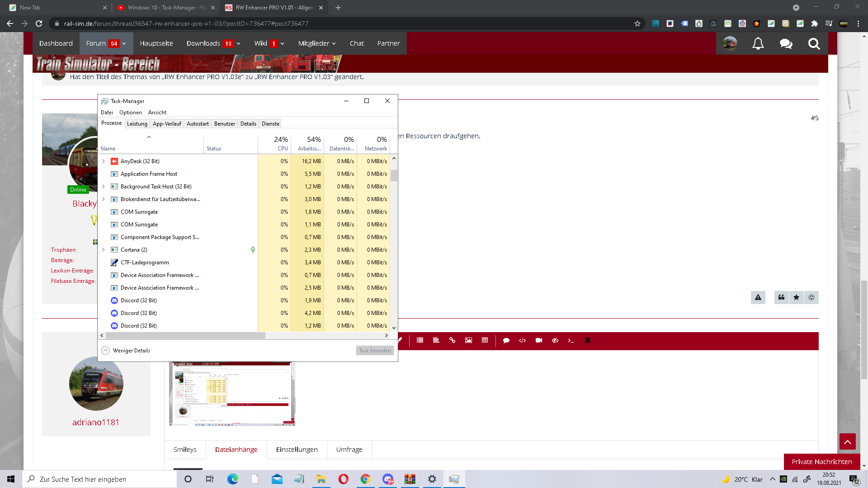Expand Brokerdienst für Laufzeitüberwa... process
The height and width of the screenshot is (488, 868).
[104, 199]
